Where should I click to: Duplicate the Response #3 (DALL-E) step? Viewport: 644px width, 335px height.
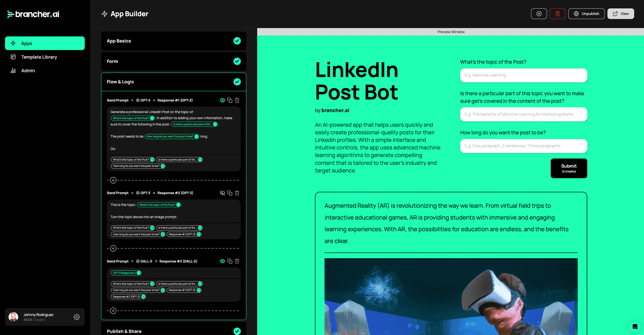click(230, 261)
